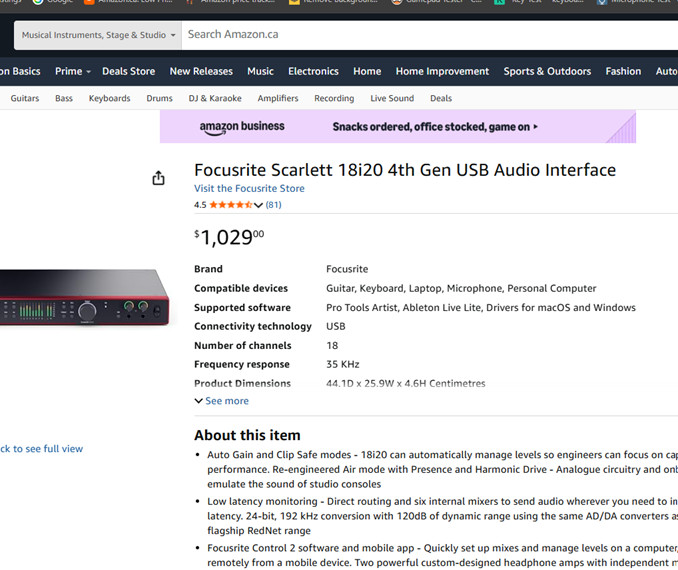Go to Sports & Outdoors
Viewport: 678px width, 570px height.
click(547, 71)
